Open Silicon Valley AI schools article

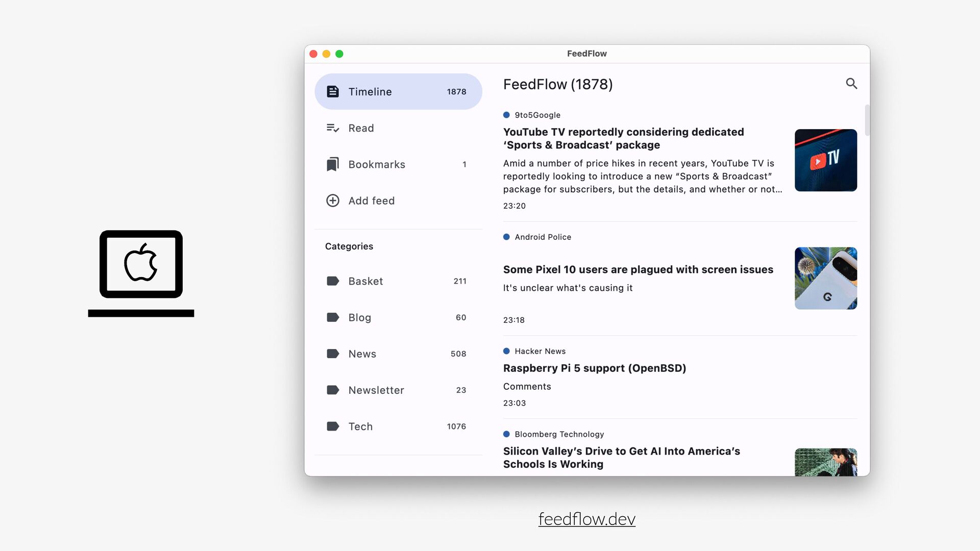click(x=621, y=458)
